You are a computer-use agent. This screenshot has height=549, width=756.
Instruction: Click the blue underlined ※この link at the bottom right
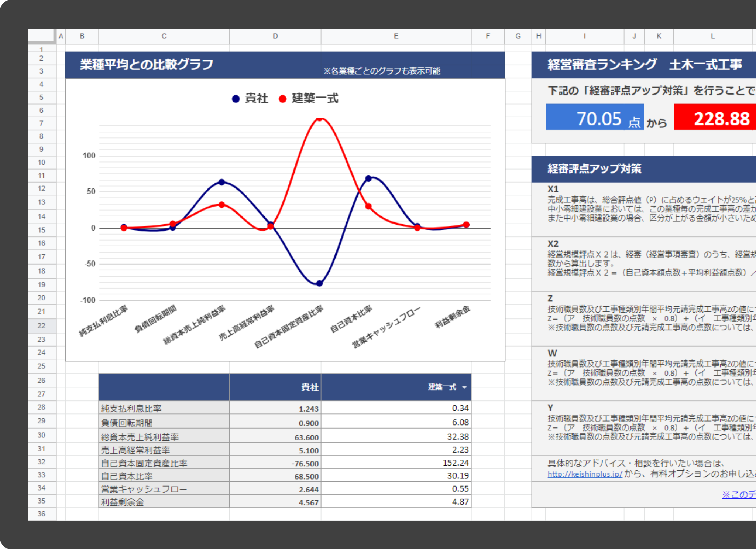click(738, 494)
